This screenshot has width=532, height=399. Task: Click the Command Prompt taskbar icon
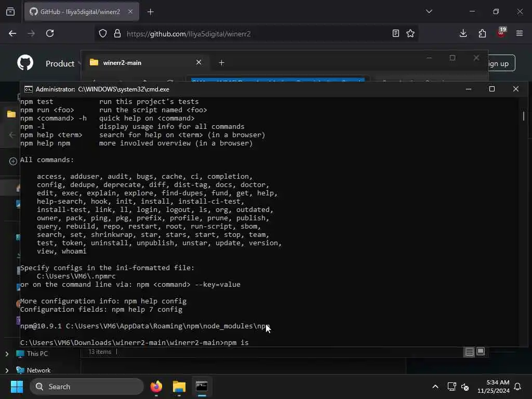coord(202,387)
